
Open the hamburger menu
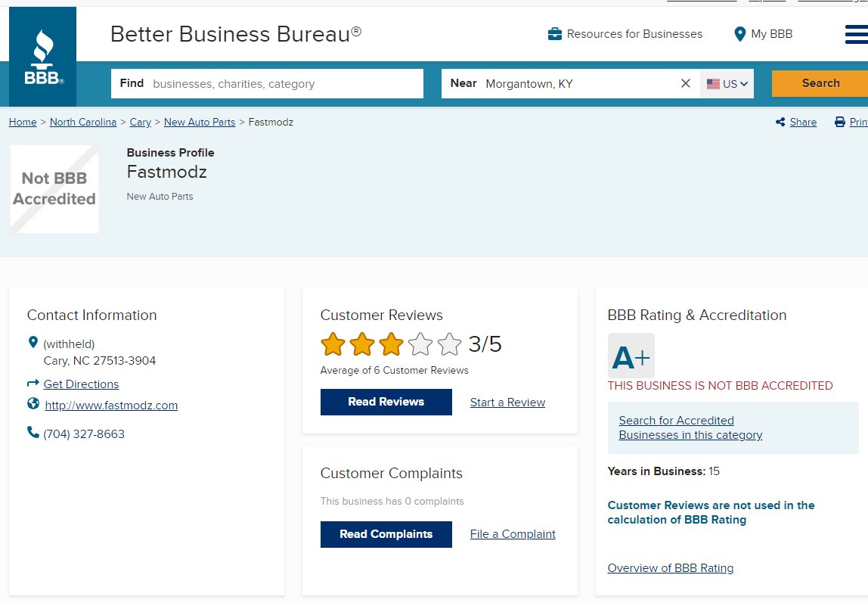(x=857, y=34)
